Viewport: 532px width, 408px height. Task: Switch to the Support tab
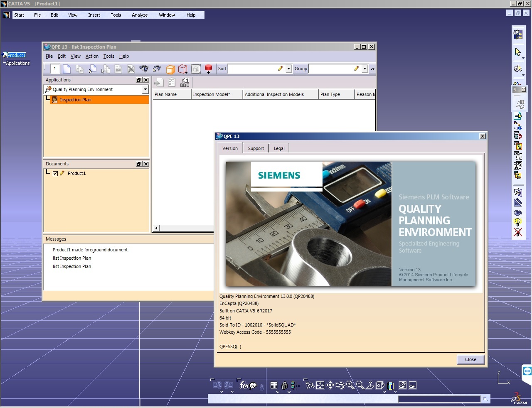pos(256,148)
